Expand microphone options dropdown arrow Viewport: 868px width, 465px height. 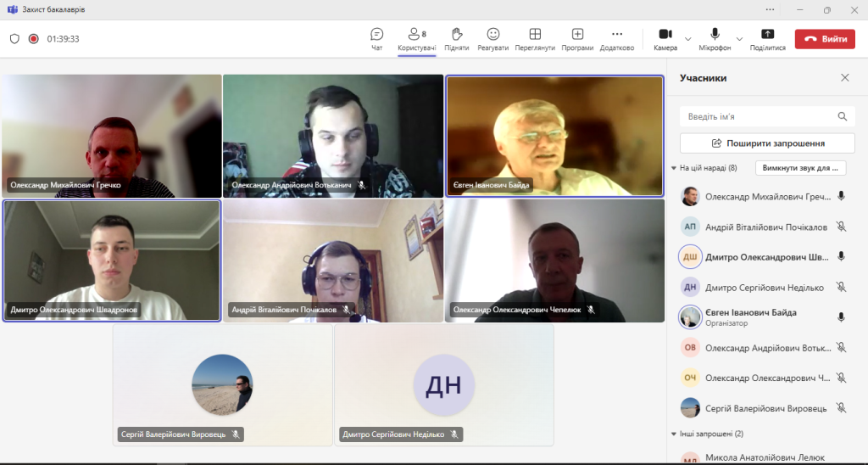[739, 39]
